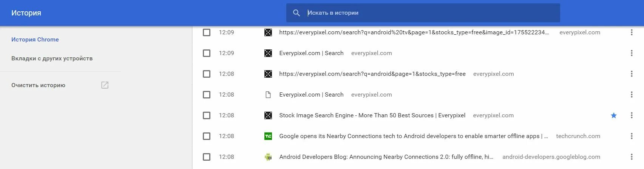Viewport: 644px width, 169px height.
Task: Check the box for android tv URL entry
Action: [x=207, y=32]
